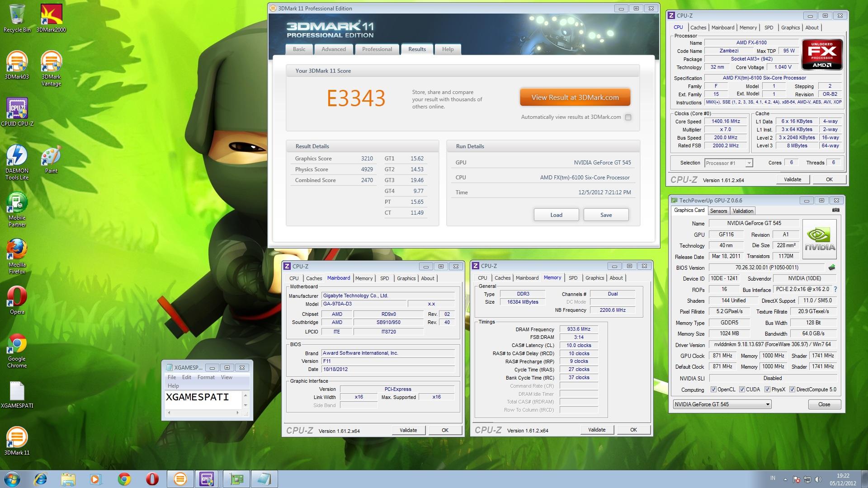Open the Mobile Partner desktop icon
This screenshot has height=488, width=868.
(17, 209)
